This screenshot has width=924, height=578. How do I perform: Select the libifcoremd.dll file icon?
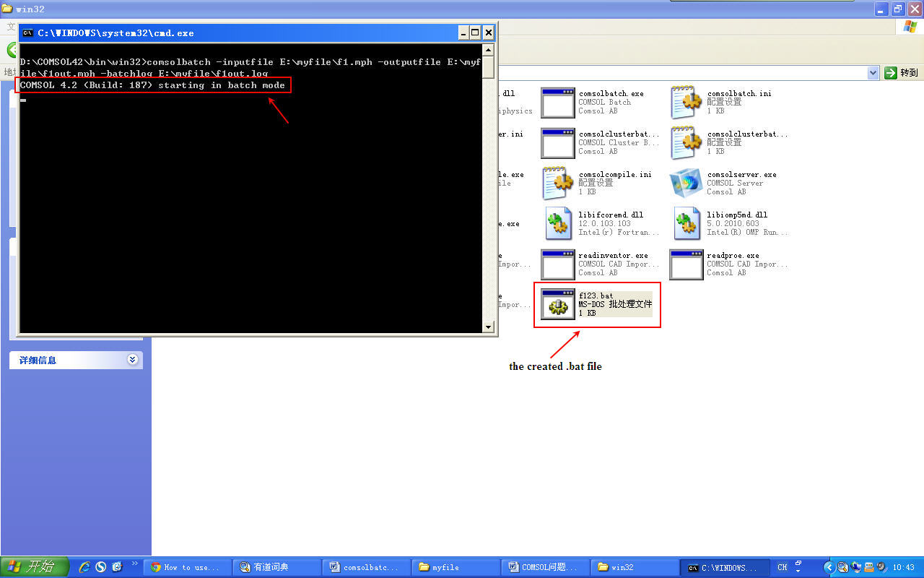pyautogui.click(x=557, y=224)
